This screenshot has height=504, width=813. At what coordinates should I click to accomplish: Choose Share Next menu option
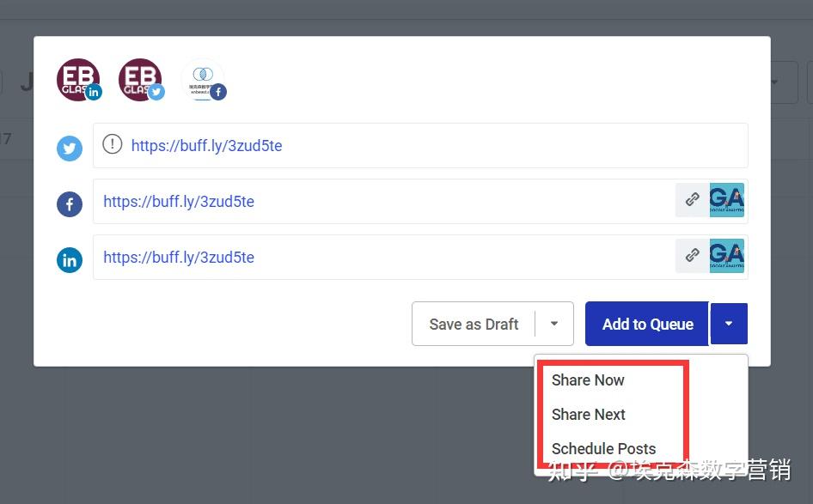(x=589, y=415)
